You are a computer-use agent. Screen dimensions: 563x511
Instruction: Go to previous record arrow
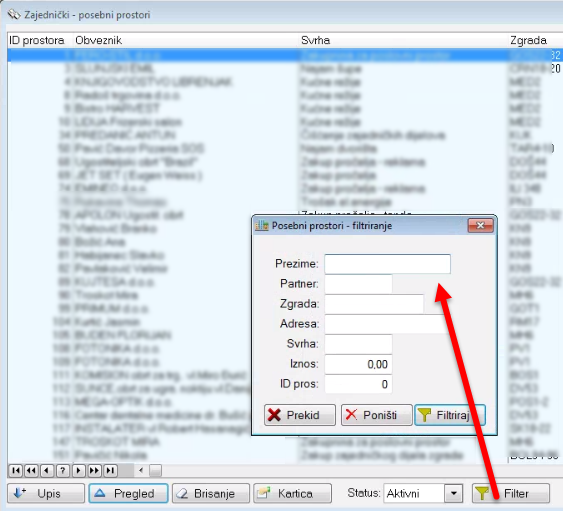click(47, 470)
